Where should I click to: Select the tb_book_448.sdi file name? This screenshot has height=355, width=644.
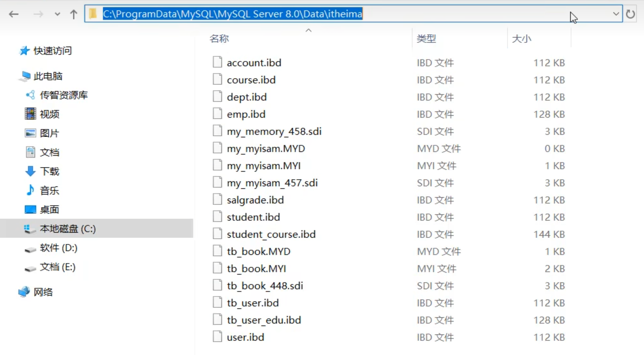(265, 286)
